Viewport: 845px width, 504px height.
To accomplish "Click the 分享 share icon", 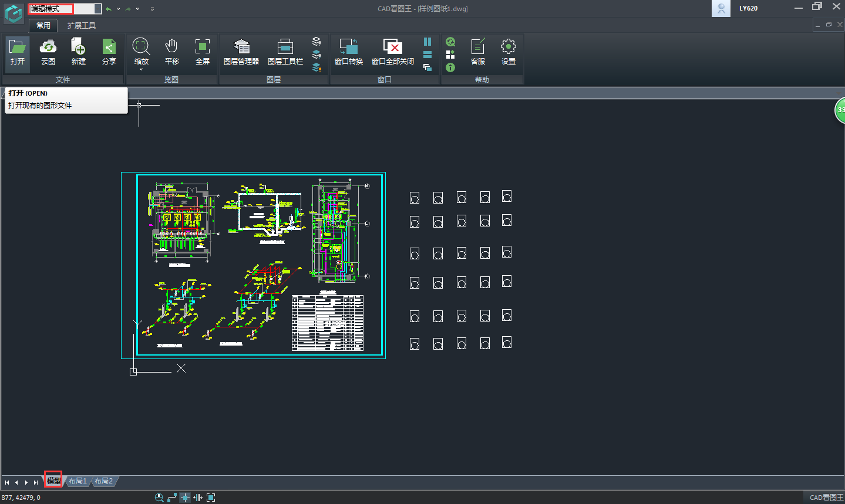I will pyautogui.click(x=109, y=52).
